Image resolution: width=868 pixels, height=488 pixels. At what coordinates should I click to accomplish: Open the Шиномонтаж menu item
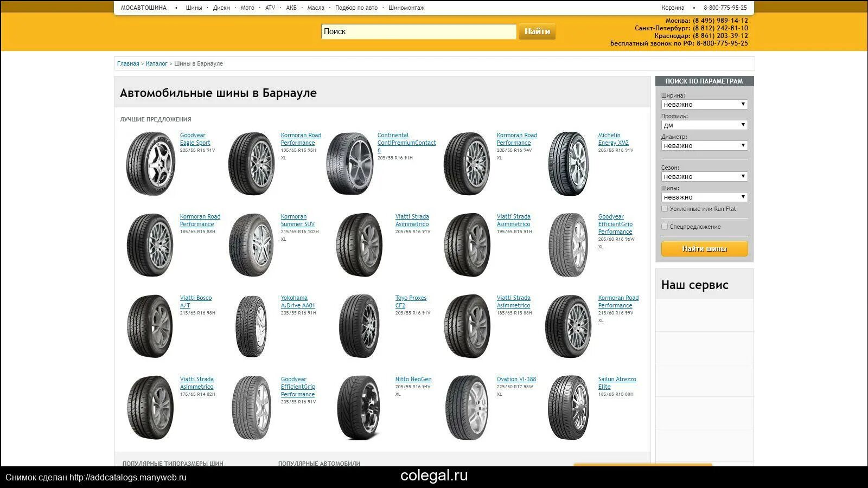click(x=406, y=8)
